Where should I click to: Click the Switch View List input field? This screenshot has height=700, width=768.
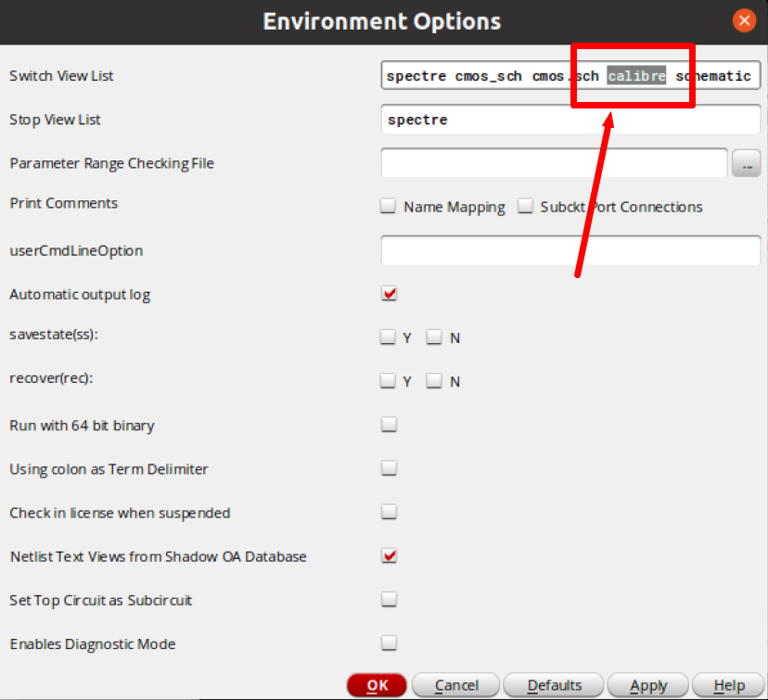pyautogui.click(x=570, y=75)
